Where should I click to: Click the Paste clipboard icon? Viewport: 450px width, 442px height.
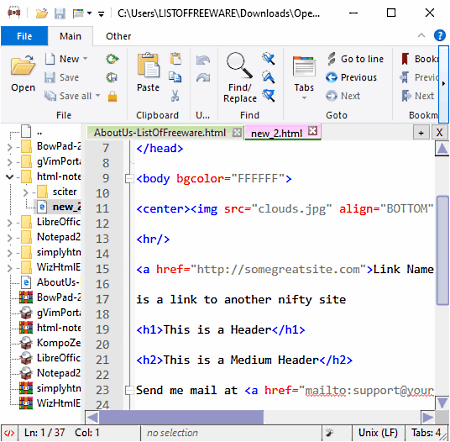[x=148, y=65]
